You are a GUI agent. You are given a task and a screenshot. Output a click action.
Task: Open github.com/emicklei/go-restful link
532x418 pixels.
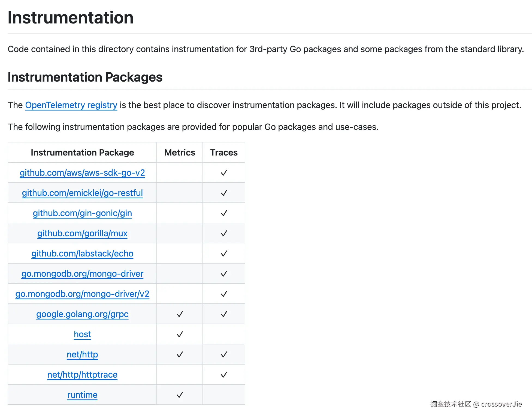tap(82, 193)
